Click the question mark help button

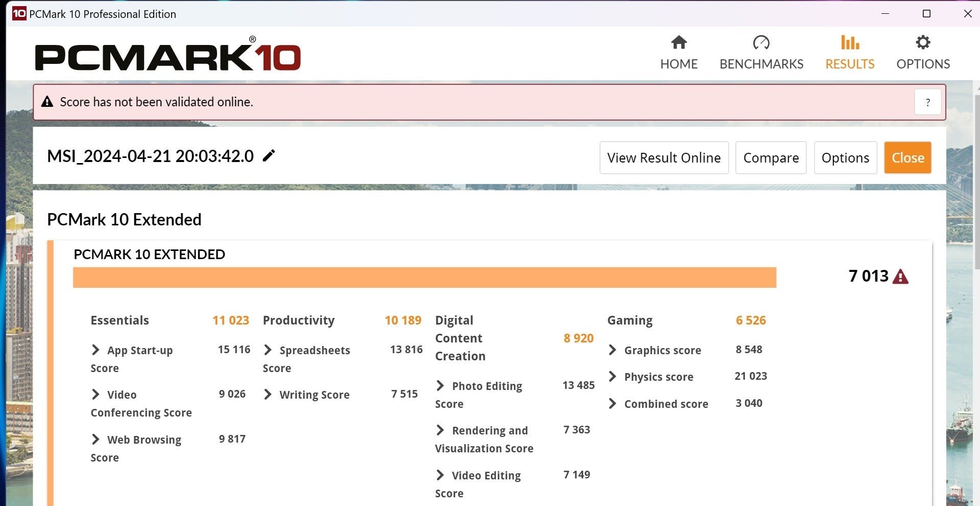pos(927,102)
